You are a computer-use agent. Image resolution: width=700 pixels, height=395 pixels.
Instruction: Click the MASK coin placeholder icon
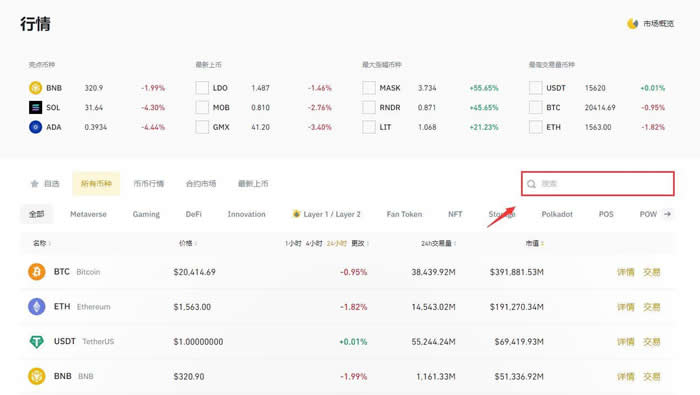369,88
